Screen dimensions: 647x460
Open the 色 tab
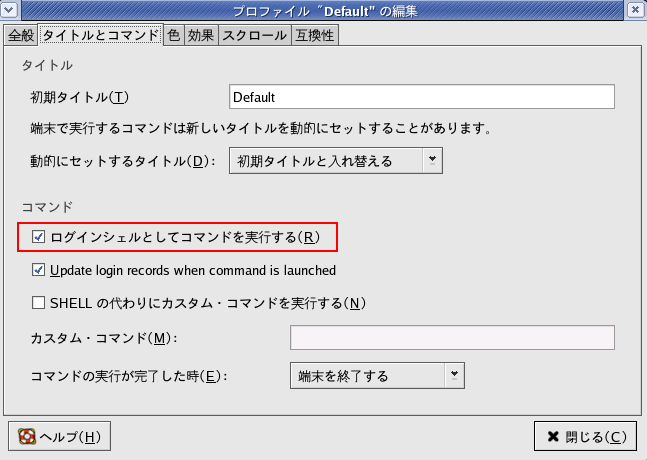coord(174,35)
